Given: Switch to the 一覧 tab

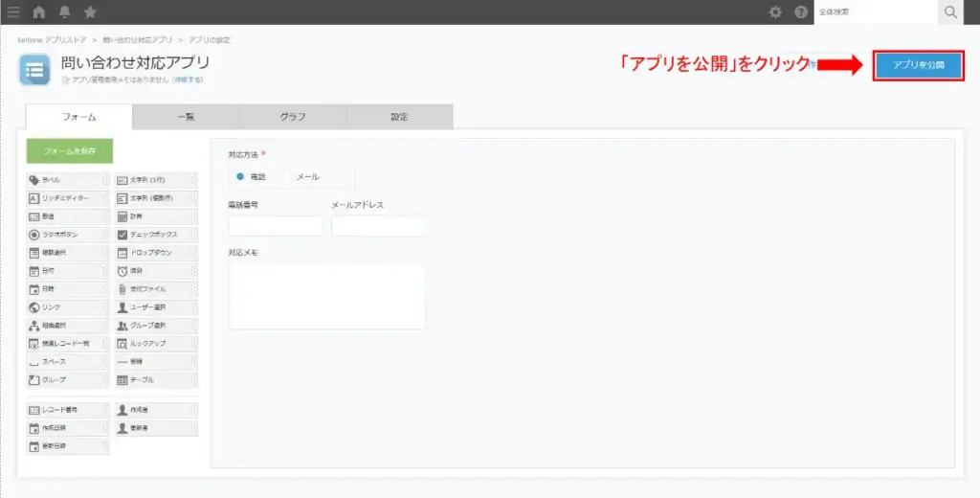Looking at the screenshot, I should (x=186, y=117).
